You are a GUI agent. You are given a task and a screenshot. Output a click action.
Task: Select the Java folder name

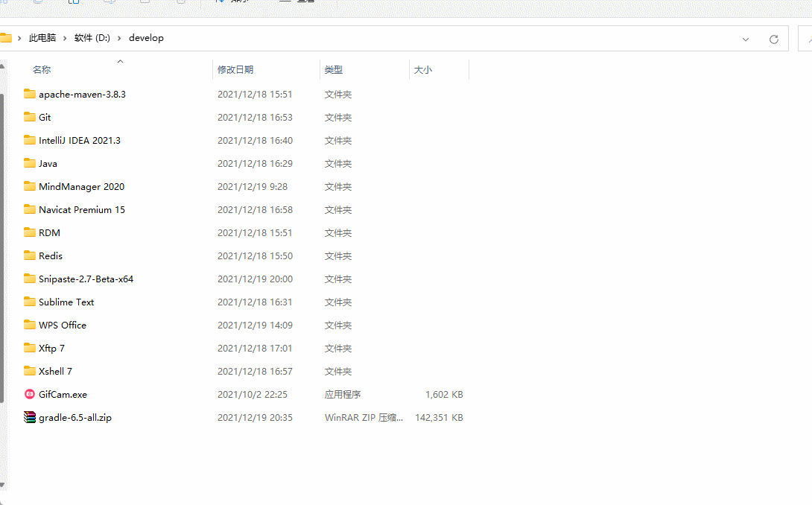pyautogui.click(x=48, y=163)
